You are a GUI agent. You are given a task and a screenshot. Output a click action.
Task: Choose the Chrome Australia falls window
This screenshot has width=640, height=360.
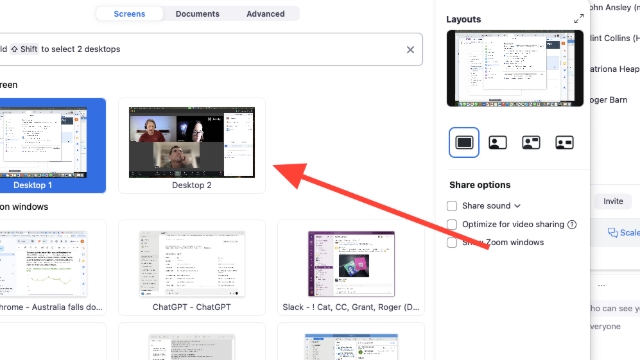coord(53,268)
